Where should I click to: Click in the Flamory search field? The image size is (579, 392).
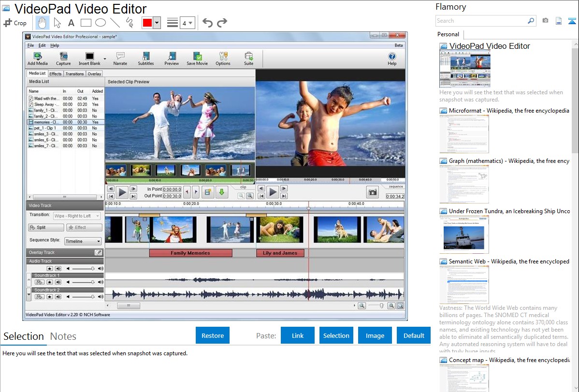[481, 21]
